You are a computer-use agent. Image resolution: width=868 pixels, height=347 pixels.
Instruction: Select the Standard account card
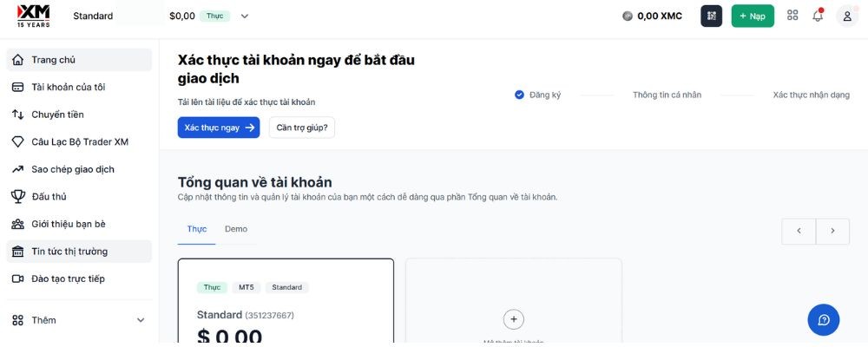pyautogui.click(x=286, y=304)
